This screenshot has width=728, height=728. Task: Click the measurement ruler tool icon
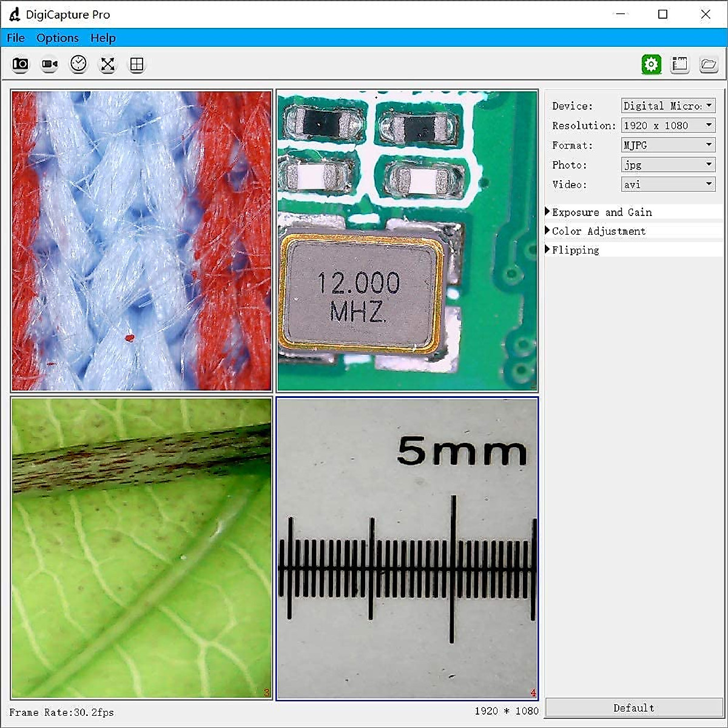pos(679,64)
